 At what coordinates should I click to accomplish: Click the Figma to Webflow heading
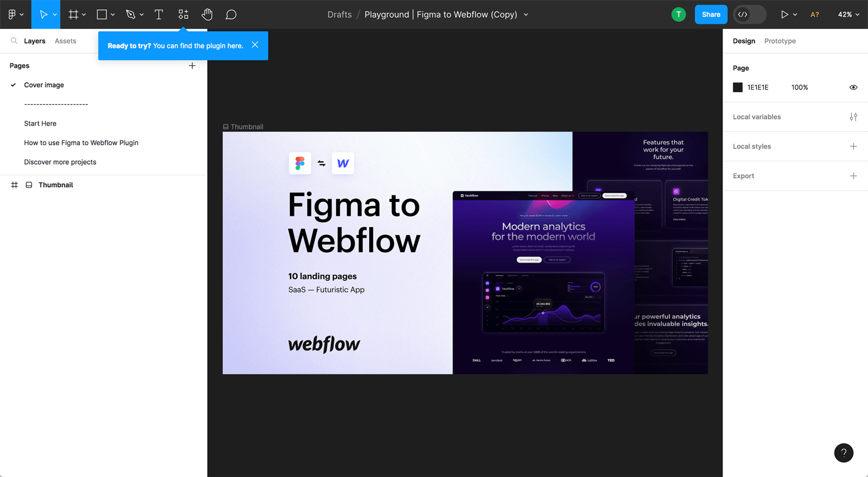click(354, 223)
